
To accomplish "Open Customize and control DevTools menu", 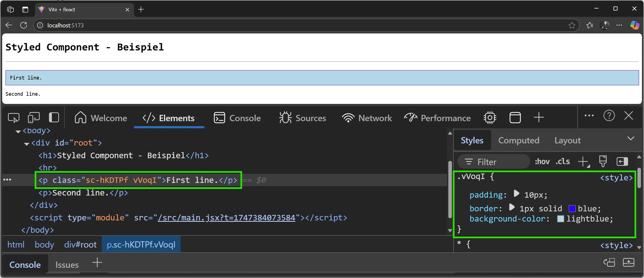I will click(x=589, y=116).
